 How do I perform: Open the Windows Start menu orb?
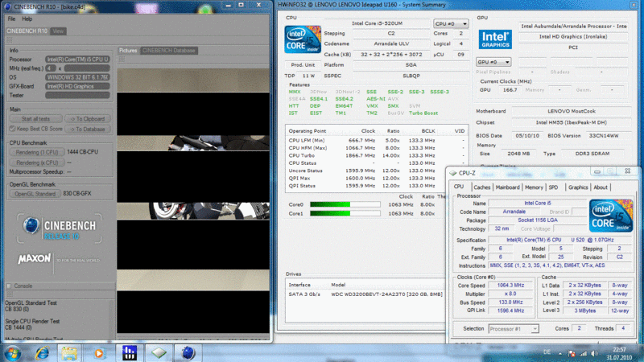(x=12, y=353)
